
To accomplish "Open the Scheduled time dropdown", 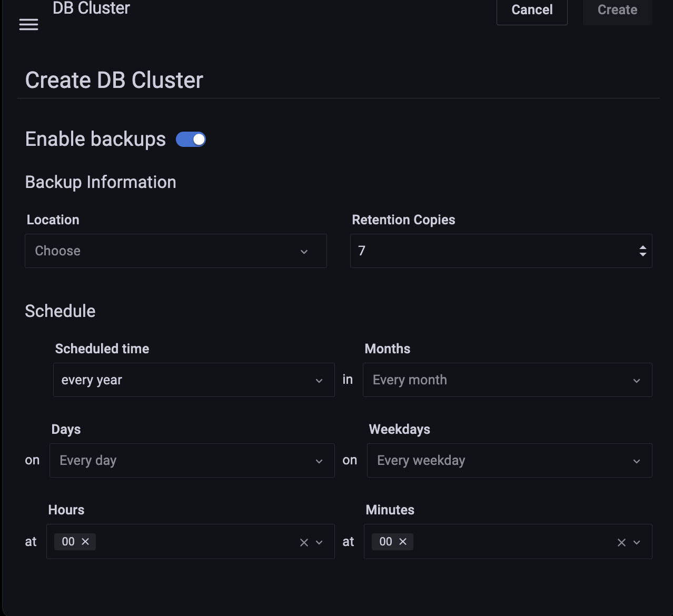I will 193,380.
